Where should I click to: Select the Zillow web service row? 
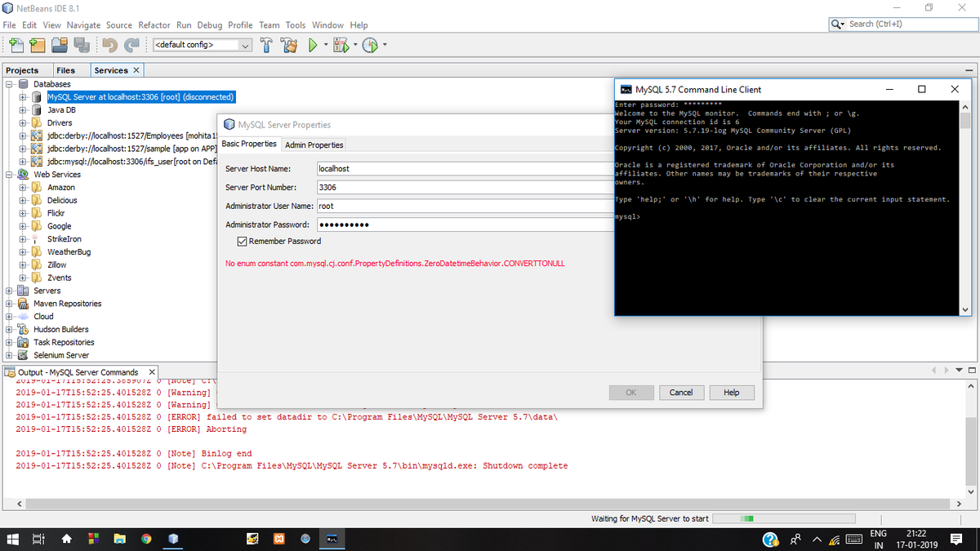pos(57,264)
